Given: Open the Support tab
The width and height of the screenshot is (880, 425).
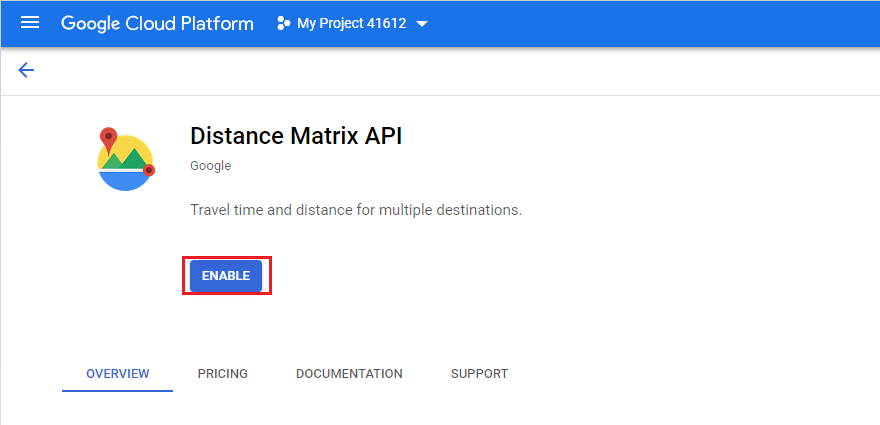Looking at the screenshot, I should coord(479,373).
